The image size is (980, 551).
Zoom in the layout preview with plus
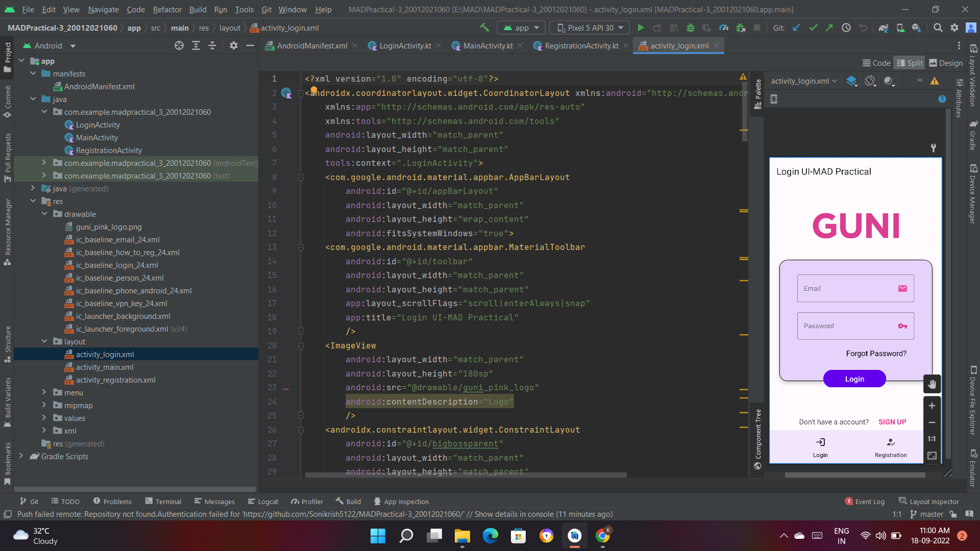(x=932, y=406)
